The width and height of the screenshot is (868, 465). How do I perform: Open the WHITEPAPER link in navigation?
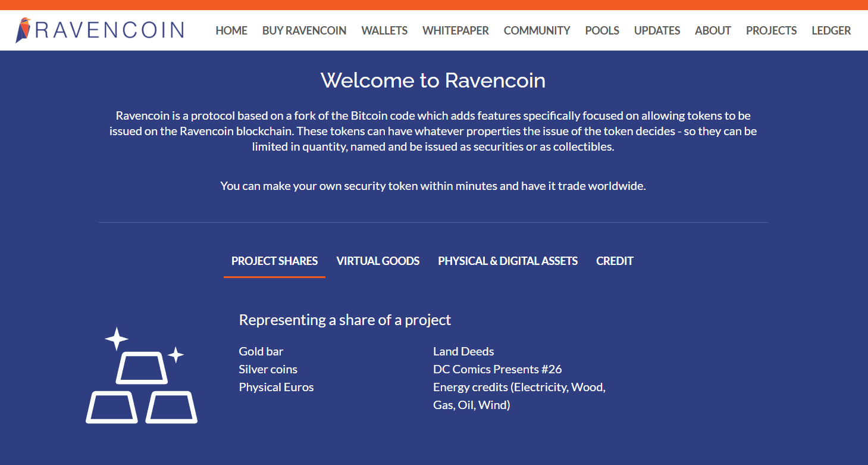coord(456,30)
